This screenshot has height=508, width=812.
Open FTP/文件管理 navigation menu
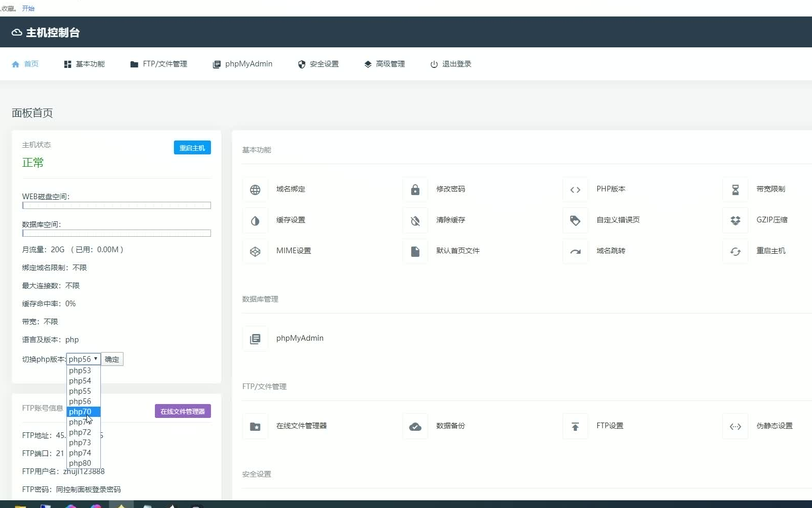158,64
